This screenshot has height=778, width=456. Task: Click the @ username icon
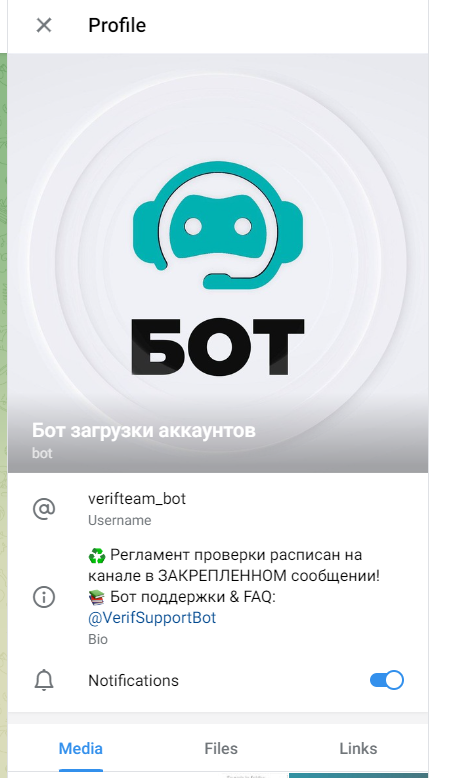pos(44,509)
